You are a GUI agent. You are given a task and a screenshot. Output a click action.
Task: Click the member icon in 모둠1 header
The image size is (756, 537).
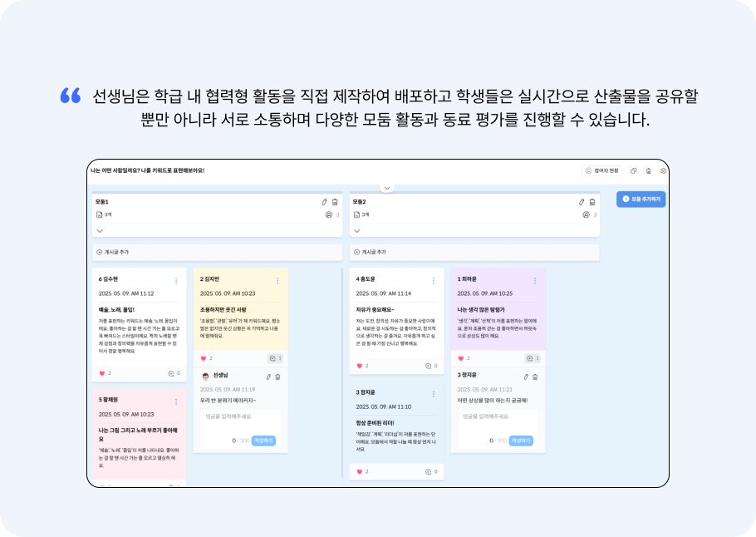pyautogui.click(x=329, y=214)
